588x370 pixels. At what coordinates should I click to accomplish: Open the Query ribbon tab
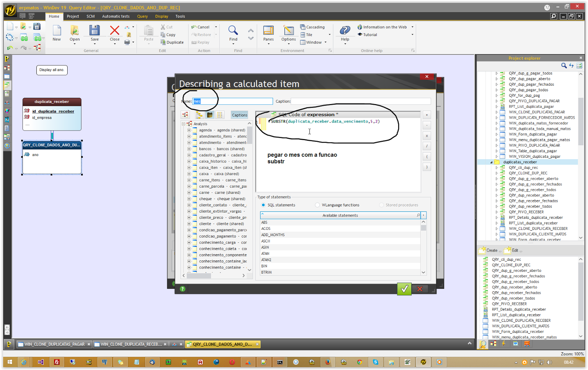click(142, 16)
